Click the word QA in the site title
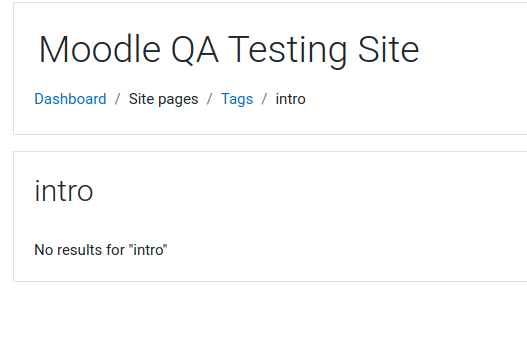 click(195, 50)
